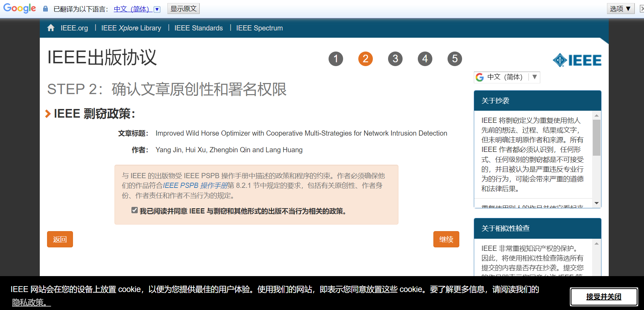Jump to step 3 circle
Screen dimensions: 644x310
(395, 59)
